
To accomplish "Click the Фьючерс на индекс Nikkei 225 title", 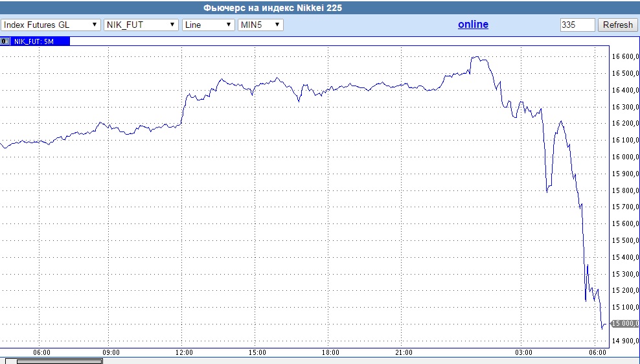I will (272, 8).
